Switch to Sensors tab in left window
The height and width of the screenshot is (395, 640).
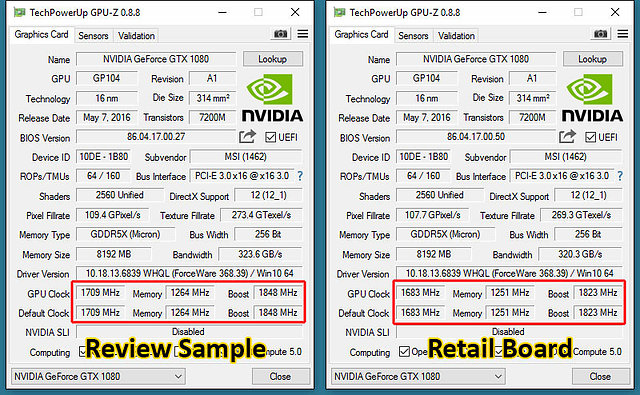pos(93,36)
